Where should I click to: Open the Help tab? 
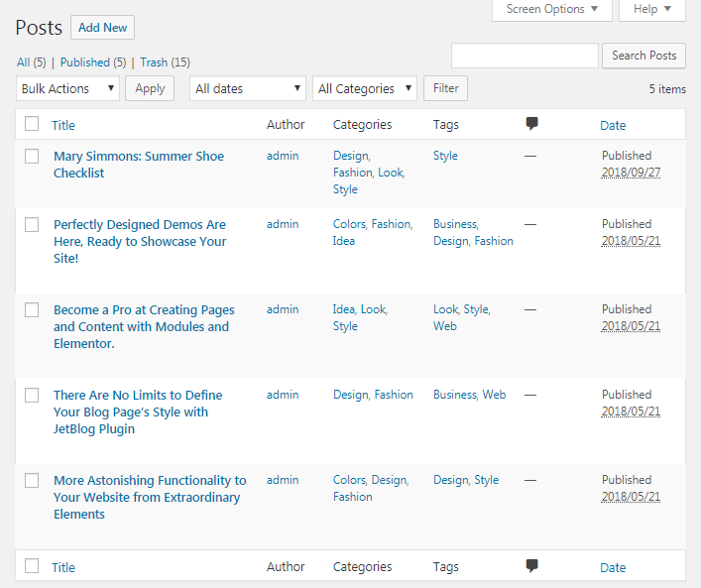tap(652, 9)
